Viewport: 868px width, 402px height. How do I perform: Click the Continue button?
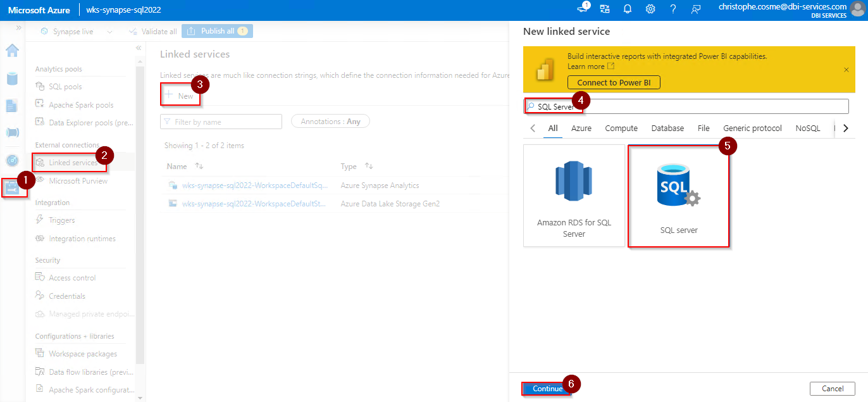(547, 389)
